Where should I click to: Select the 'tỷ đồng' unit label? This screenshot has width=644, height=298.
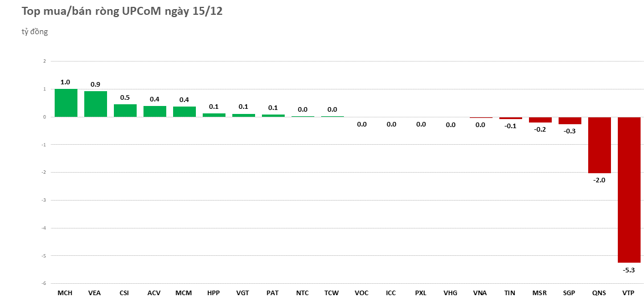click(x=35, y=31)
